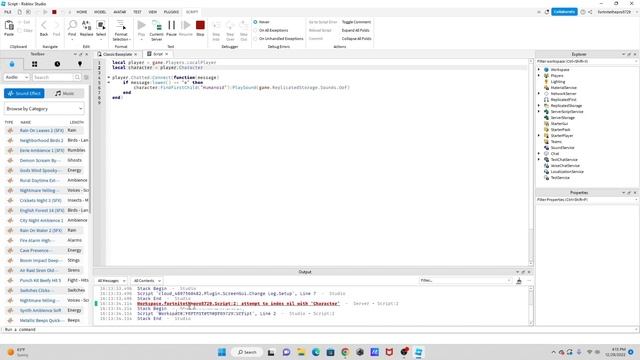Click the Output filter input field

465,281
